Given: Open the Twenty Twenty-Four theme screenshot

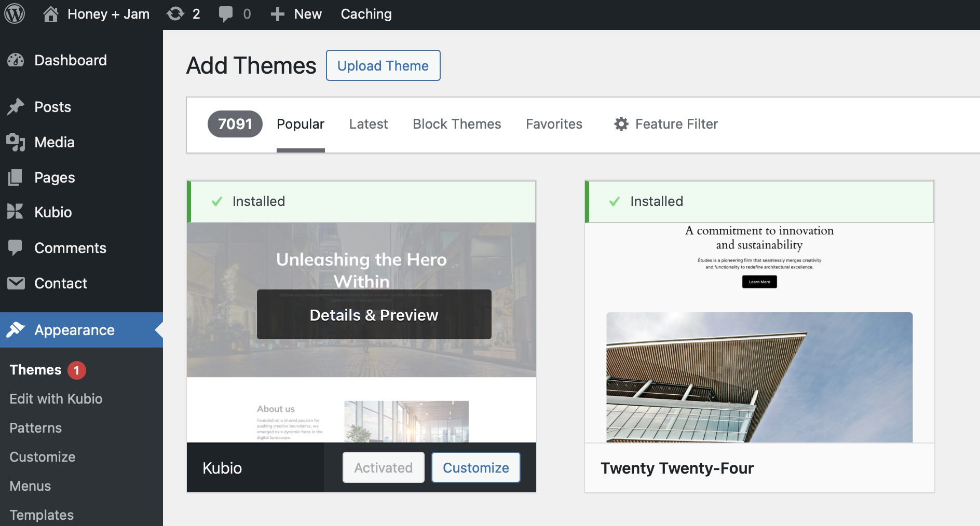Looking at the screenshot, I should 759,333.
